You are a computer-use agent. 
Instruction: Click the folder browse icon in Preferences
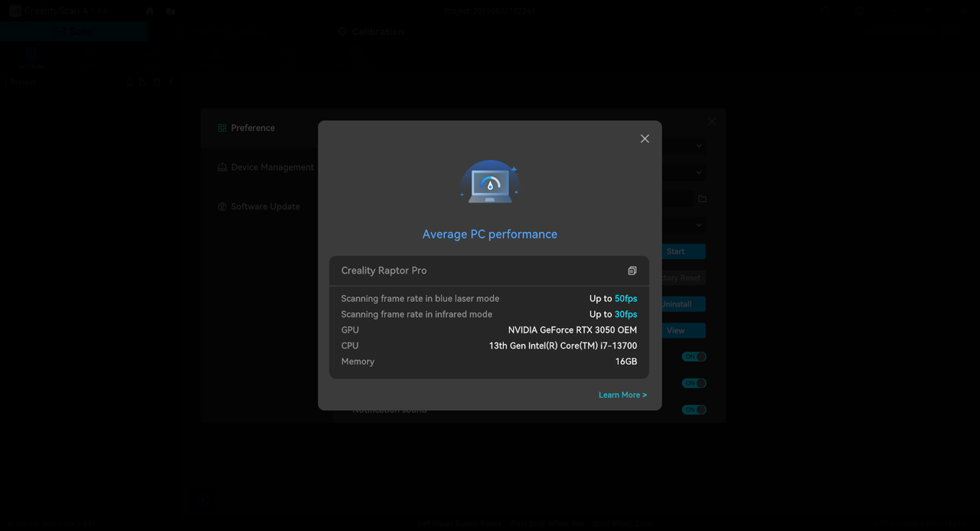coord(702,199)
